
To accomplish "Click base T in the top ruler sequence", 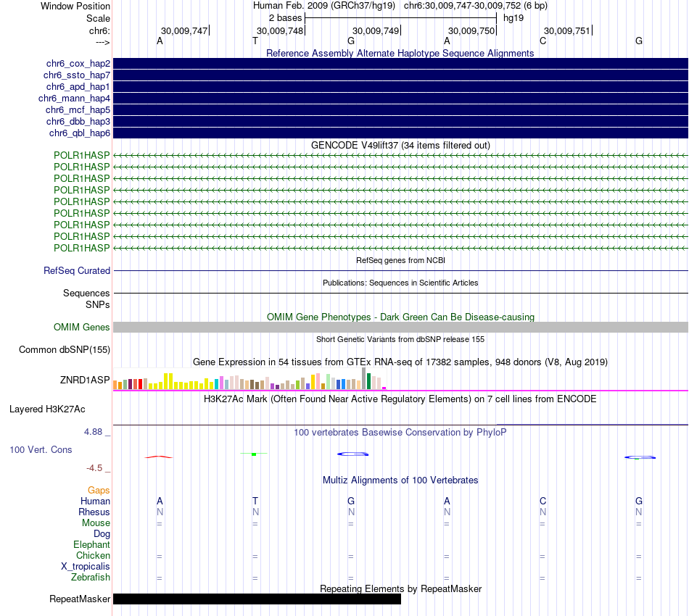I will [x=255, y=41].
